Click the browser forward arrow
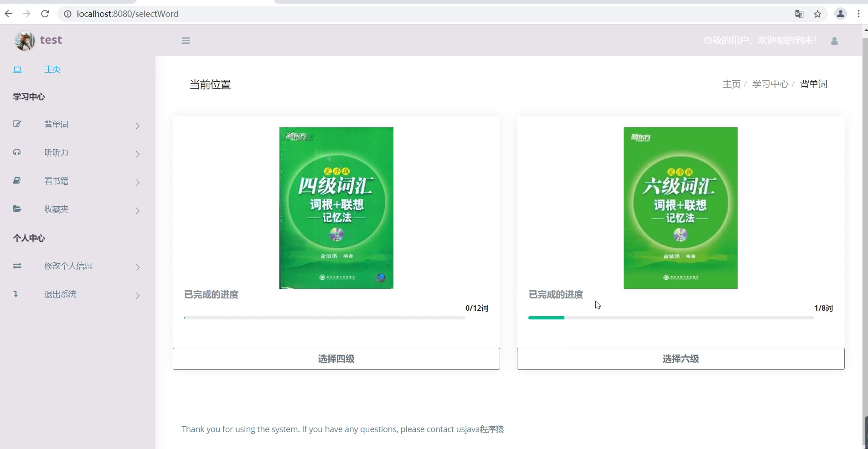This screenshot has height=449, width=868. click(x=26, y=14)
